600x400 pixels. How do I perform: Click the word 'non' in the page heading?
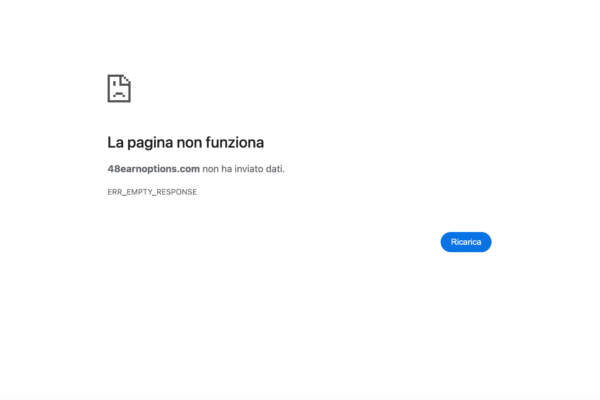coord(189,142)
